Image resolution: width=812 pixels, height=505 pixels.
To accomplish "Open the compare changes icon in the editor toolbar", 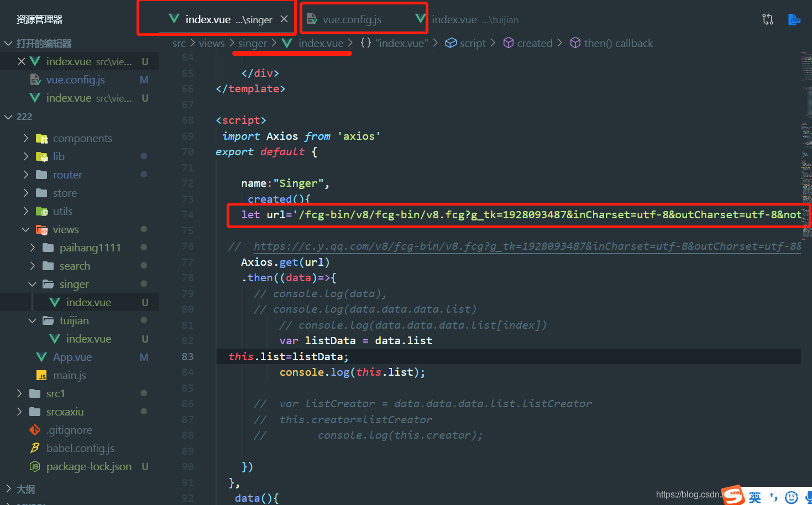I will point(767,19).
